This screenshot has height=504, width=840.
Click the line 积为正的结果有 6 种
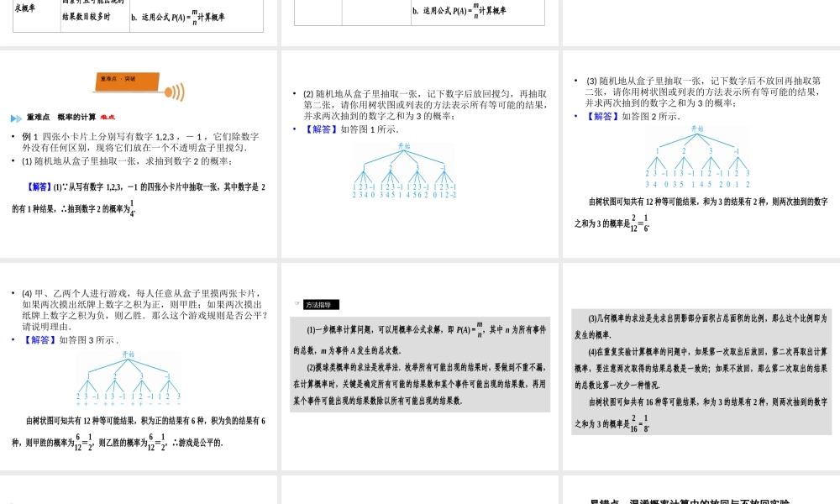[x=145, y=421]
